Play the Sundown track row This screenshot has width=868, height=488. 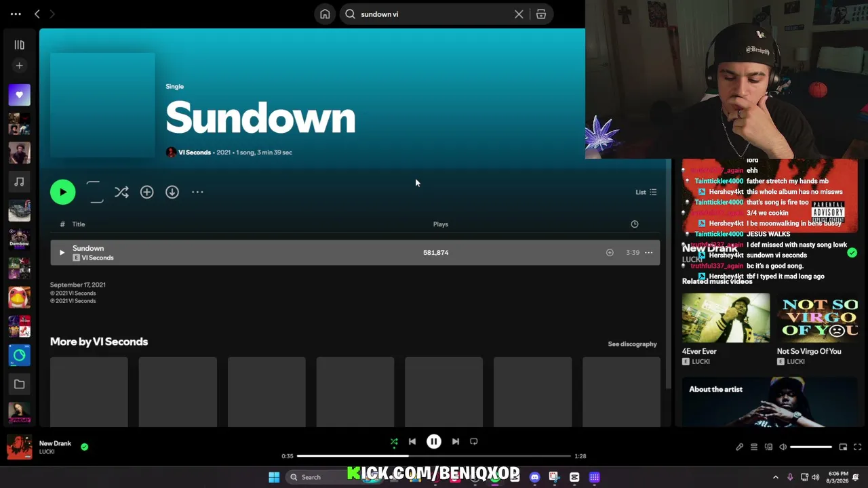pos(62,253)
